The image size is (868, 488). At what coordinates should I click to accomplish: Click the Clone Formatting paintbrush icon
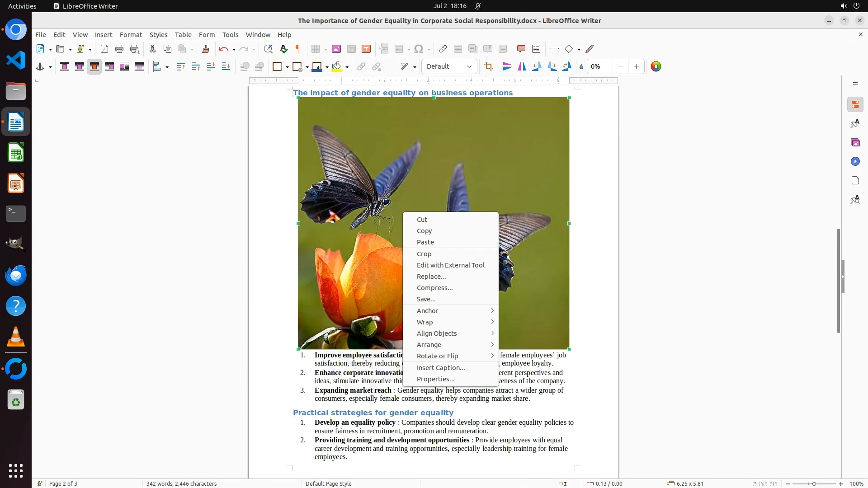pos(205,49)
